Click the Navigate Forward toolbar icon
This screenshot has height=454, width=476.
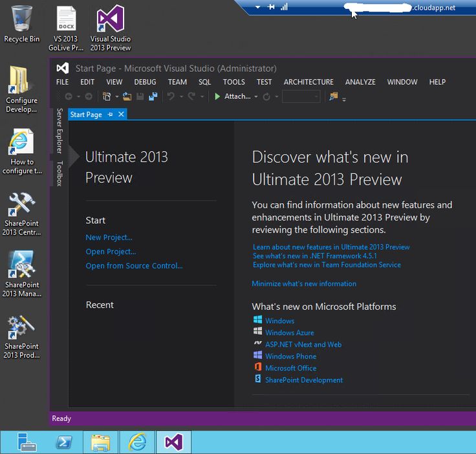(89, 96)
